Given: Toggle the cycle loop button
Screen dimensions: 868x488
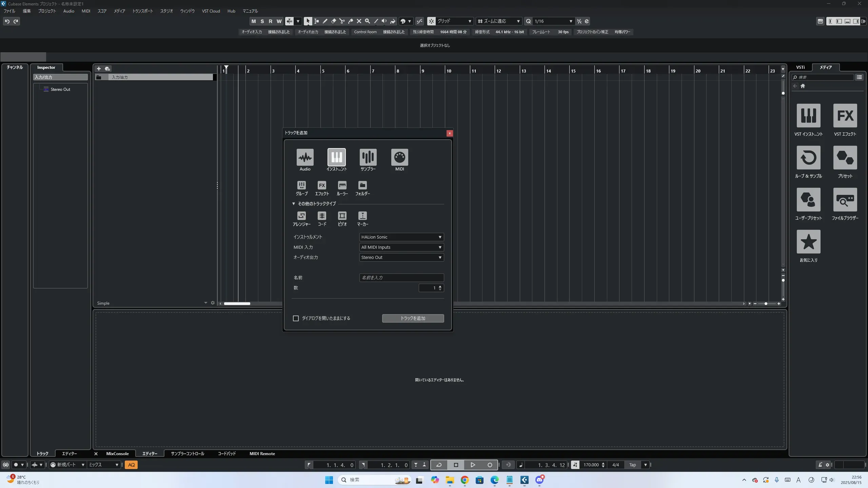Looking at the screenshot, I should point(439,465).
